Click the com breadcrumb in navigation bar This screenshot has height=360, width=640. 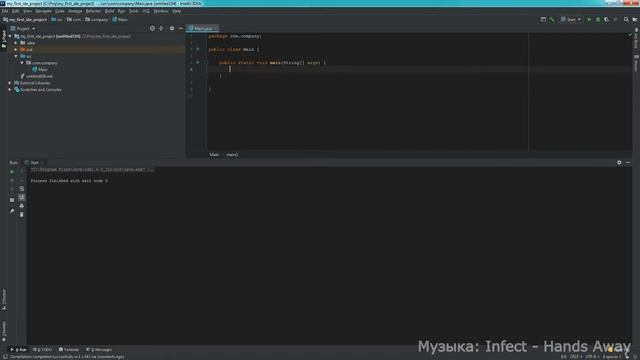(74, 20)
